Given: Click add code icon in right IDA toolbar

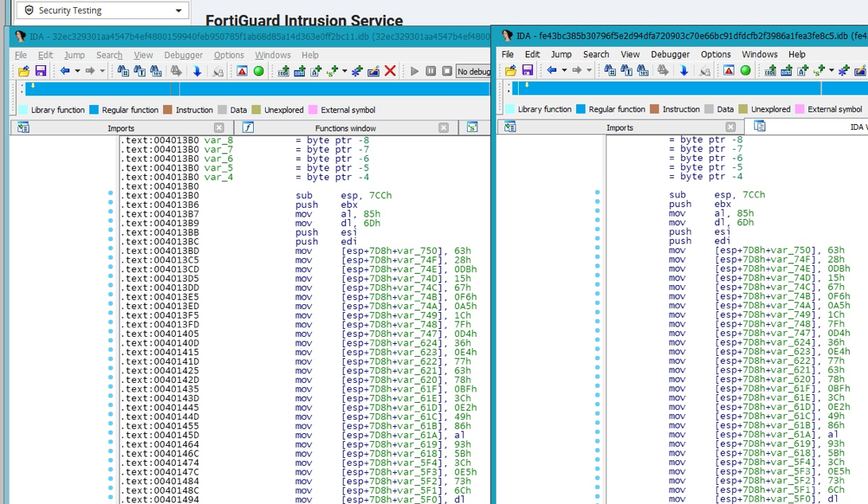Looking at the screenshot, I should click(771, 70).
